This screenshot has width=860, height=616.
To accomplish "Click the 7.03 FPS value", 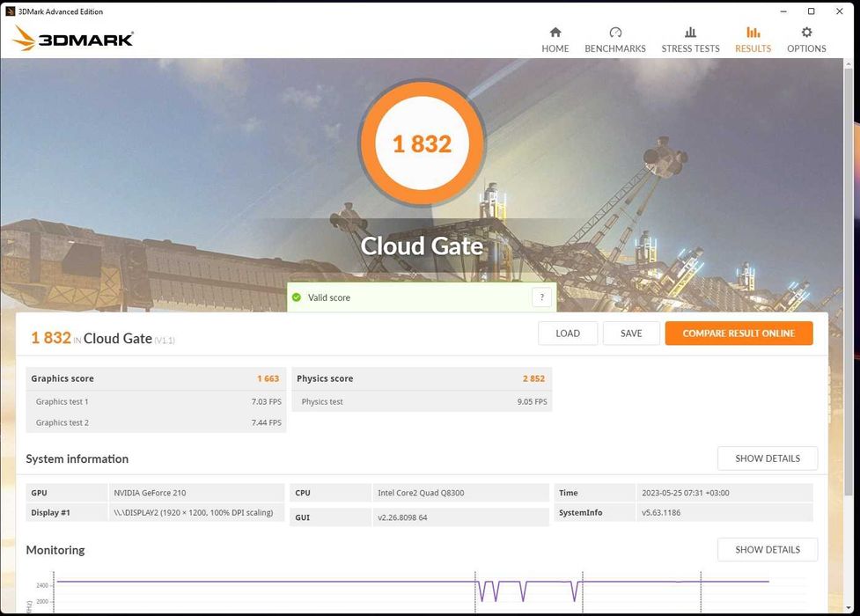I will [266, 401].
